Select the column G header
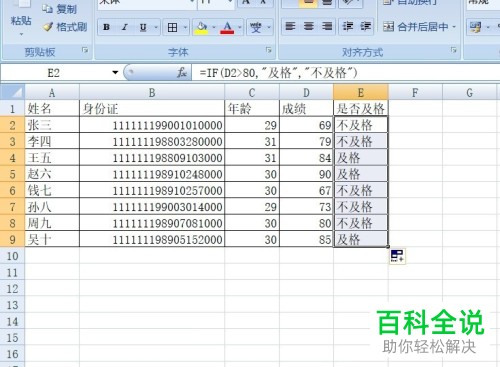Screen dimensions: 500x367 469,92
